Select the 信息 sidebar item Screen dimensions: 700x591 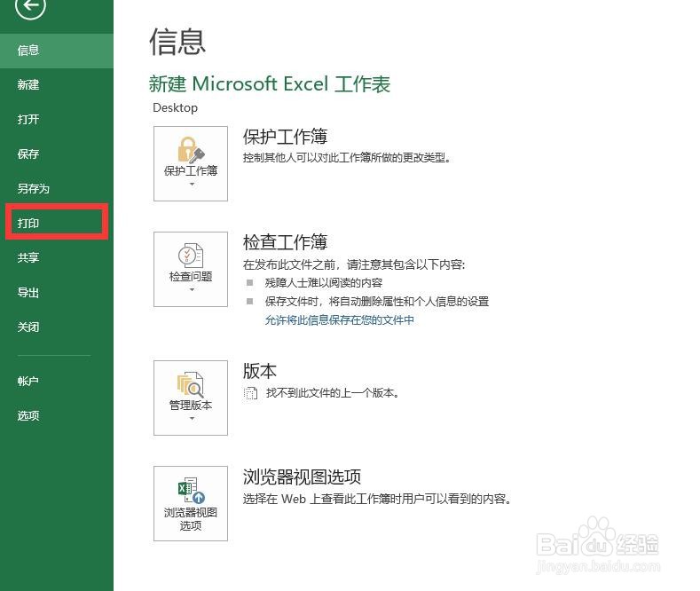(x=57, y=51)
